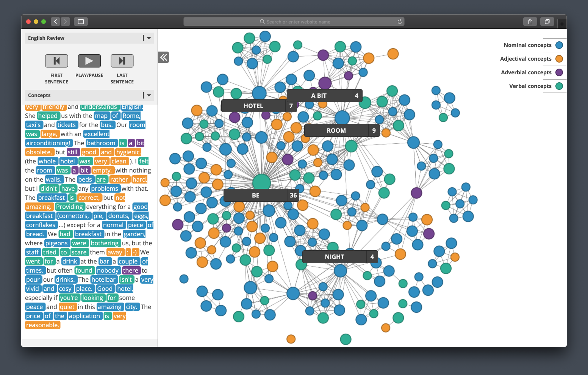Click the concept word 'Rome,'

tap(131, 116)
